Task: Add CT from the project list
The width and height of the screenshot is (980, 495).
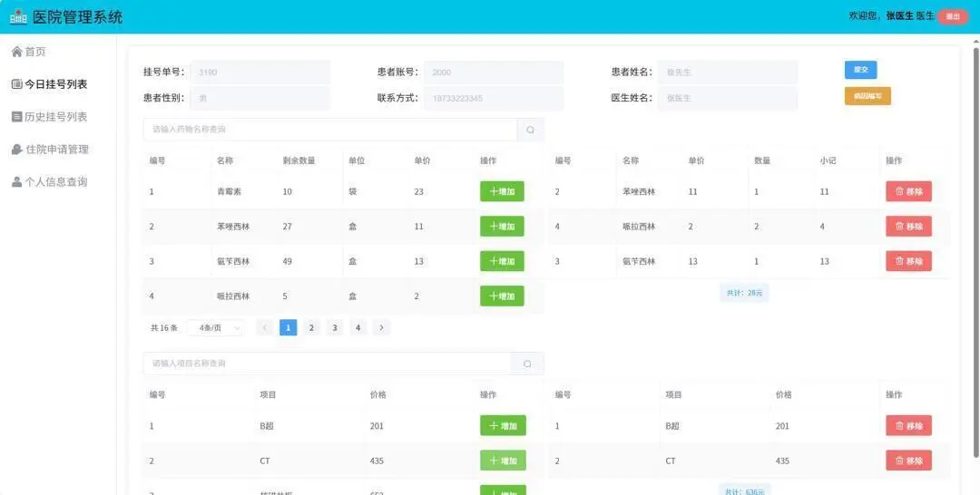Action: click(x=503, y=461)
